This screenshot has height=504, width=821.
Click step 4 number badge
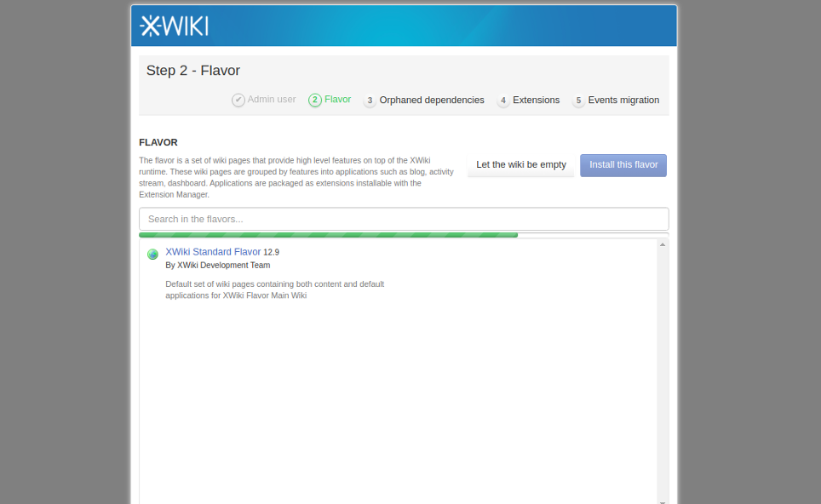click(503, 100)
